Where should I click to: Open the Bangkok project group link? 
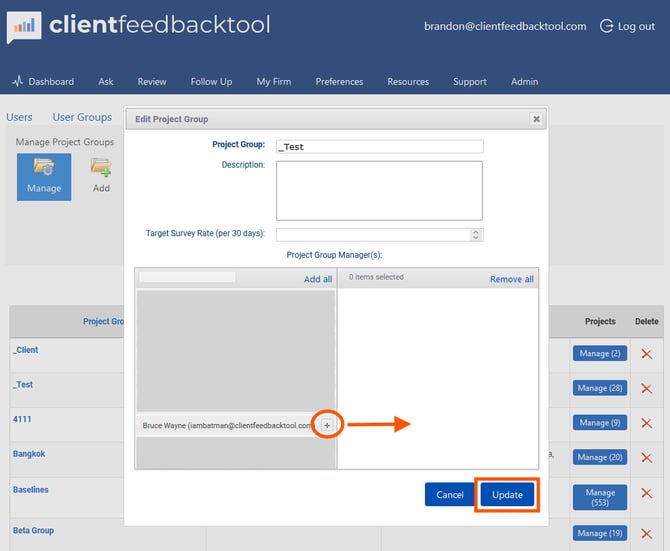point(29,454)
